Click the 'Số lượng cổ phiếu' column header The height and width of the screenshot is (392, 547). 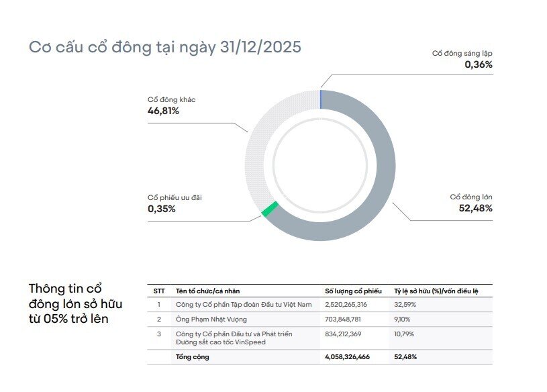pyautogui.click(x=354, y=291)
